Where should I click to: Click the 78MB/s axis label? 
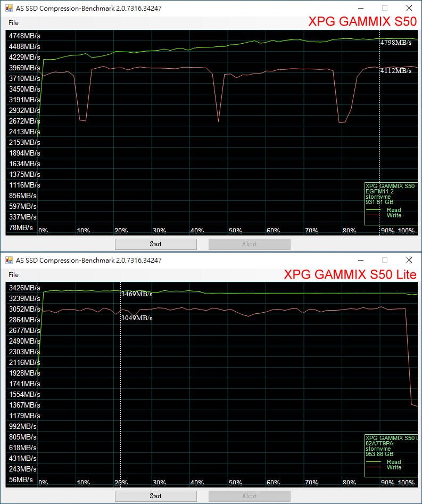tap(21, 227)
